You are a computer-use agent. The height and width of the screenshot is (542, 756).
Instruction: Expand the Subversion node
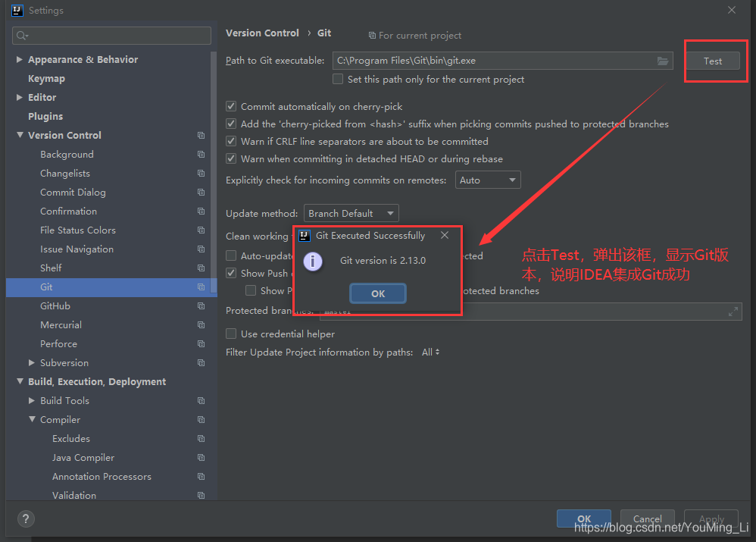pos(31,362)
